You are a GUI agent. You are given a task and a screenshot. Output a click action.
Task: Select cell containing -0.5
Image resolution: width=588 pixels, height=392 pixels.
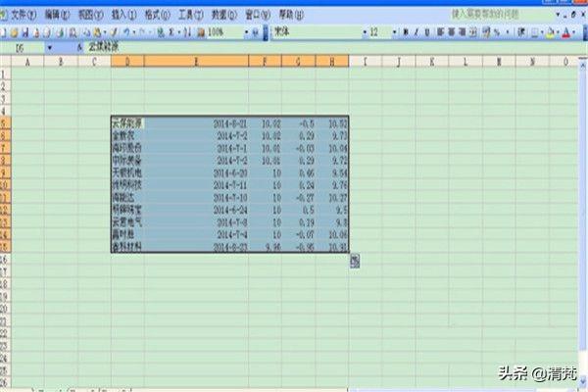pyautogui.click(x=299, y=123)
